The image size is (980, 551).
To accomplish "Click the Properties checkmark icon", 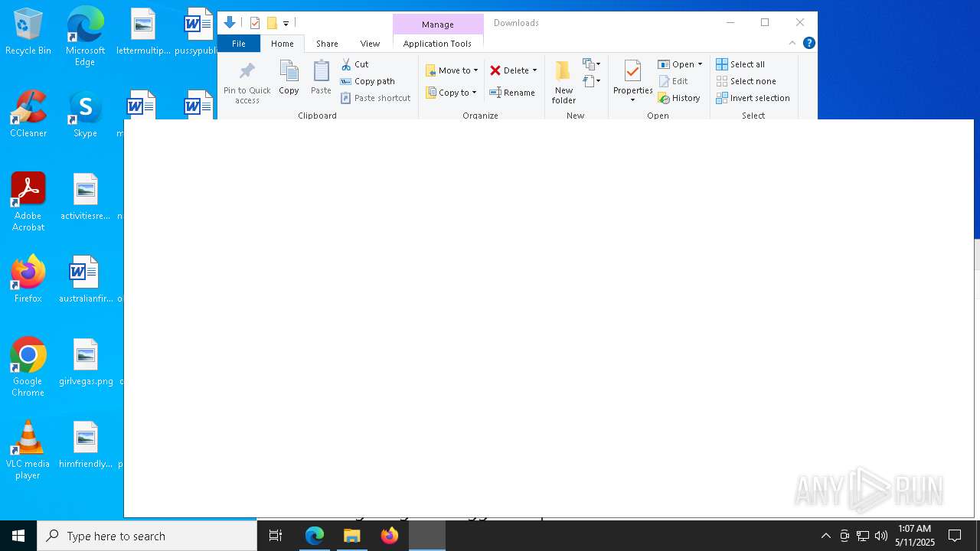I will (x=632, y=72).
